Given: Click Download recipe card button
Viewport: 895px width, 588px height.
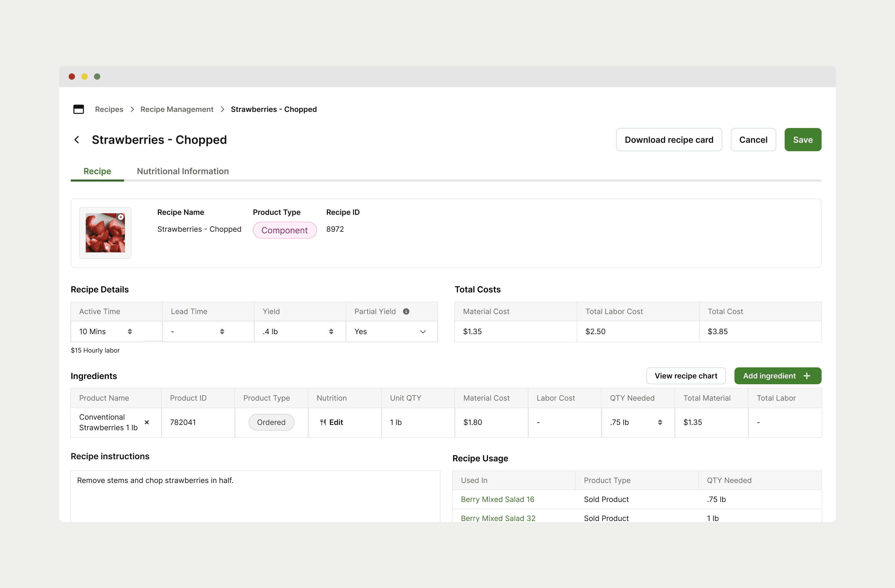Looking at the screenshot, I should (x=669, y=140).
